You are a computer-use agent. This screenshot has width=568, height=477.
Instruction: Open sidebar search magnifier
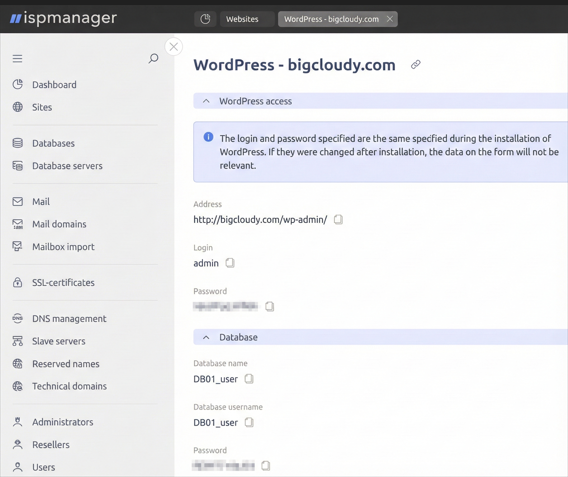tap(154, 58)
